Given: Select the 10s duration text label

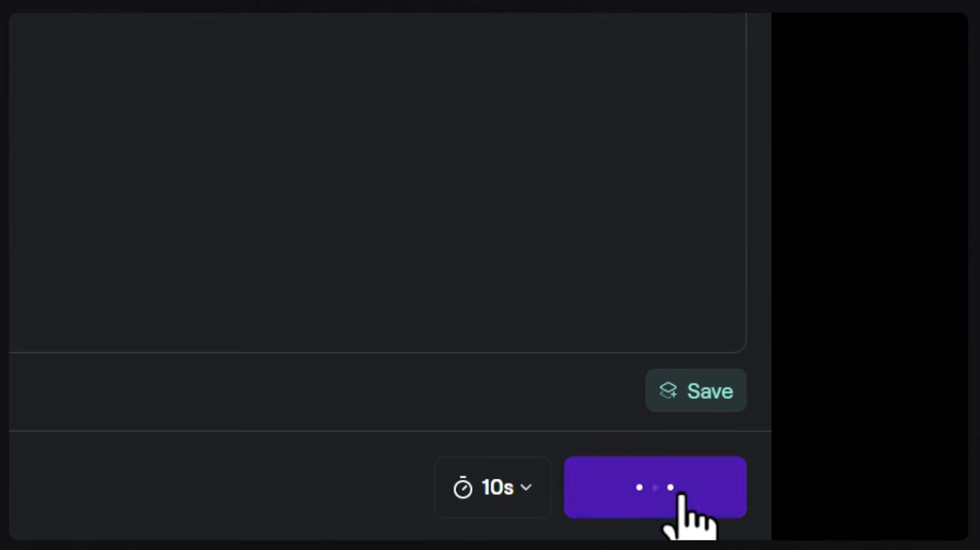Looking at the screenshot, I should [497, 487].
